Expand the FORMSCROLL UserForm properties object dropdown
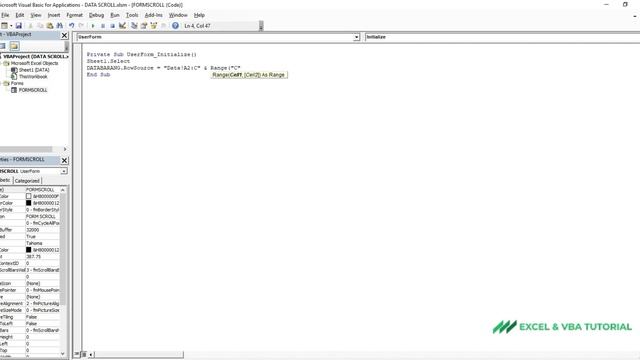 (x=64, y=171)
